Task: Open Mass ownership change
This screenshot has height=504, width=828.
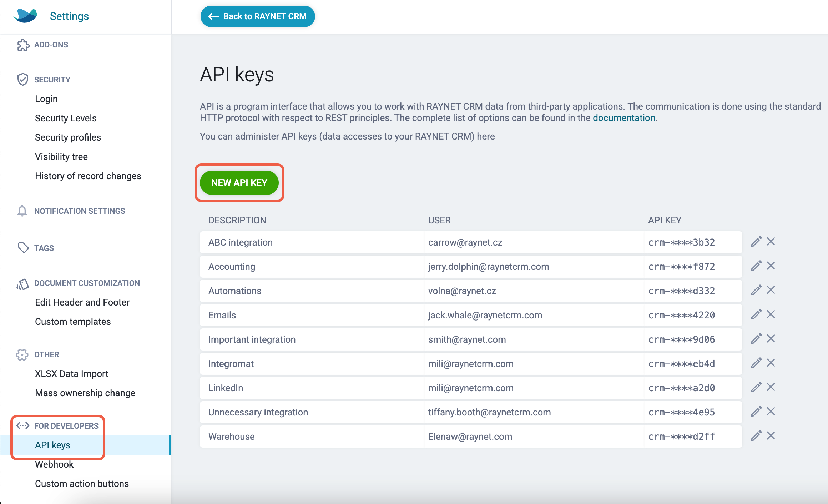Action: (x=85, y=393)
